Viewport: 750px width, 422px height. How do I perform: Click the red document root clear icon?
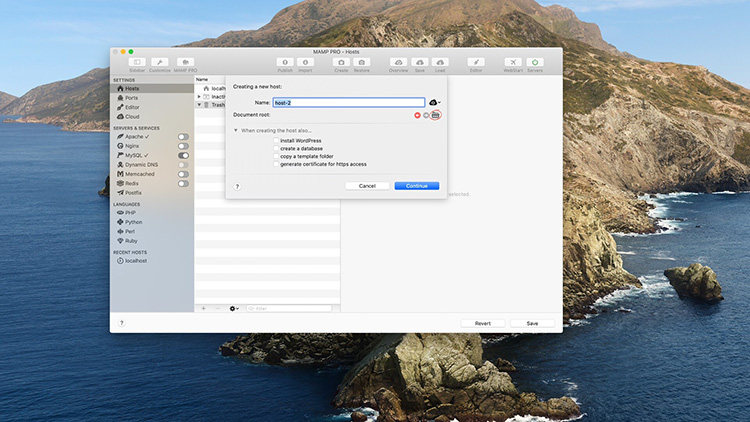pyautogui.click(x=417, y=115)
